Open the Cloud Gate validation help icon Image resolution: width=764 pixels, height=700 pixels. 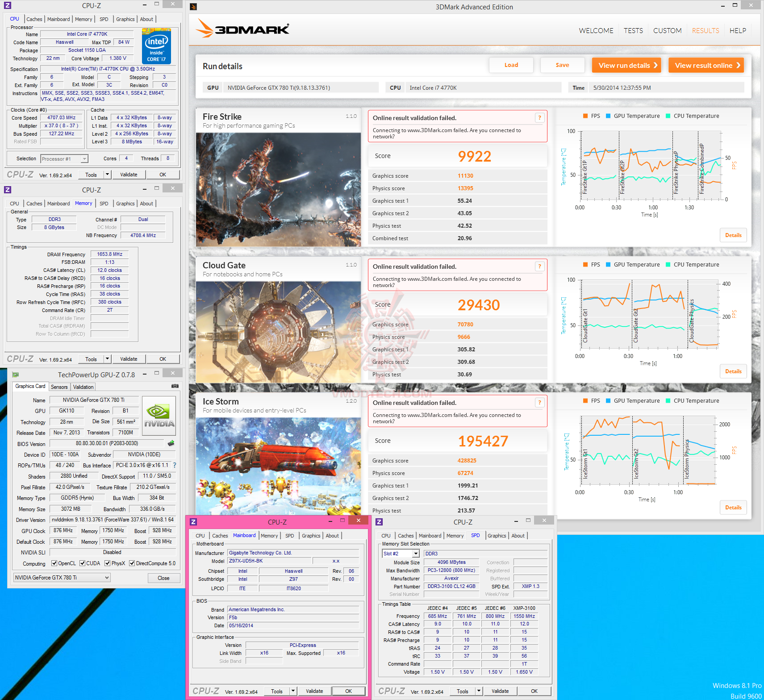coord(539,267)
